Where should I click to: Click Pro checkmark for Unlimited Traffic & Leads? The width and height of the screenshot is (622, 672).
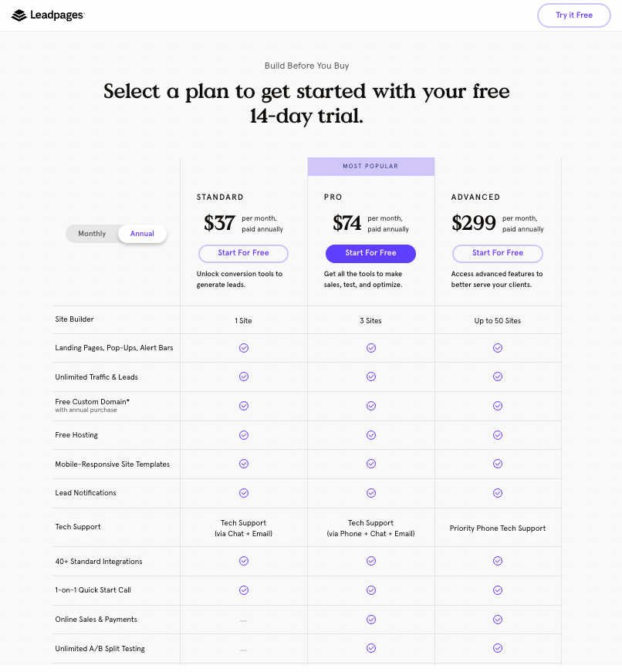coord(371,377)
